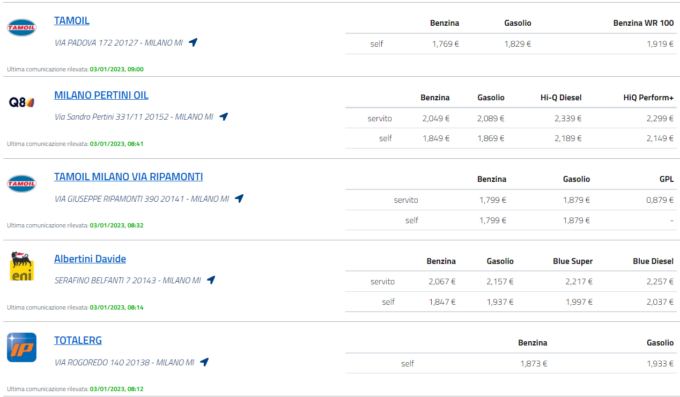
Task: Click the Tamoil logo of the first station
Action: (22, 28)
